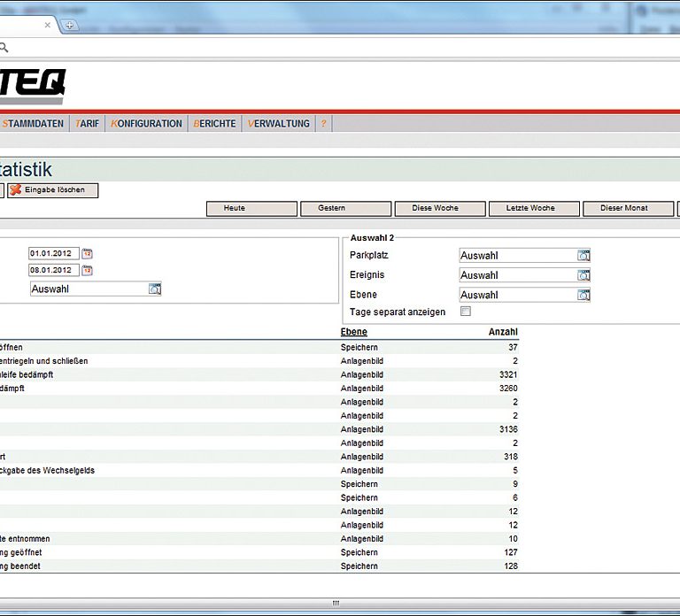Select row 'entriegeln und schließen'

click(259, 361)
